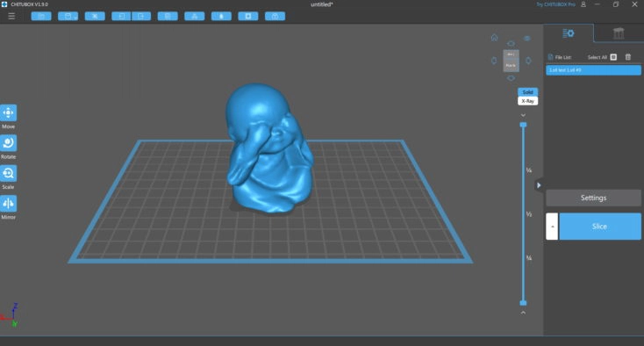Click the perspective eye icon at upper right
Viewport: 644px width, 346px height.
527,39
